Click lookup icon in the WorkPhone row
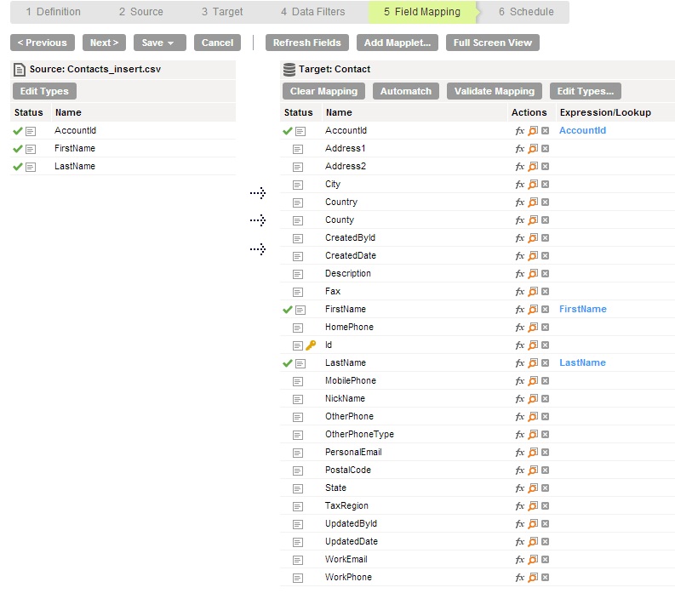675x616 pixels. click(x=533, y=577)
